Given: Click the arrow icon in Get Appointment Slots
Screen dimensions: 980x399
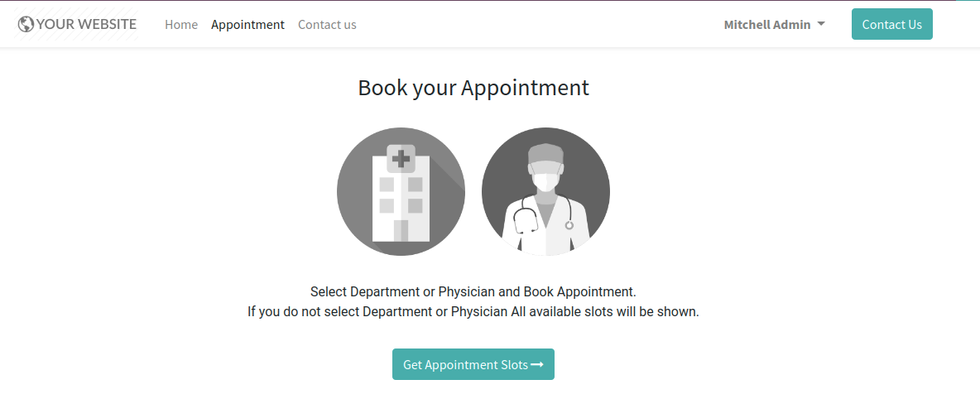Looking at the screenshot, I should 537,364.
